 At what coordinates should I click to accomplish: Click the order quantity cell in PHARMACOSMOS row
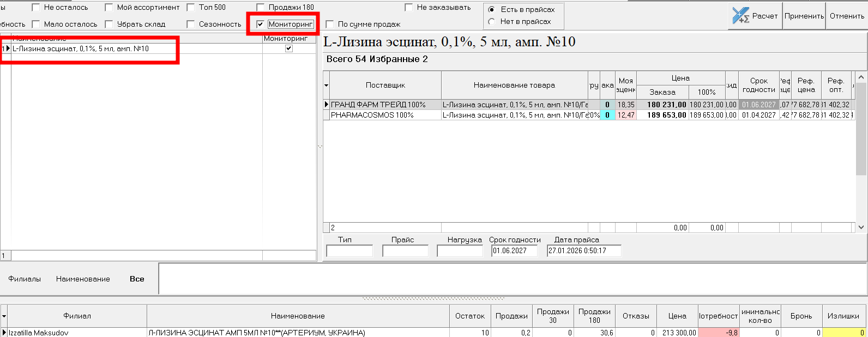tap(607, 115)
